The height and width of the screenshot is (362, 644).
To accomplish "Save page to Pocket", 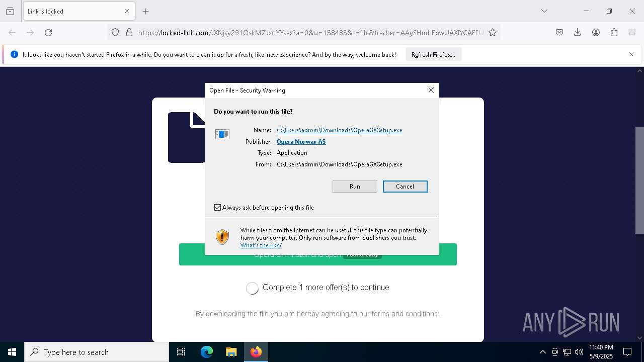I will pyautogui.click(x=559, y=33).
